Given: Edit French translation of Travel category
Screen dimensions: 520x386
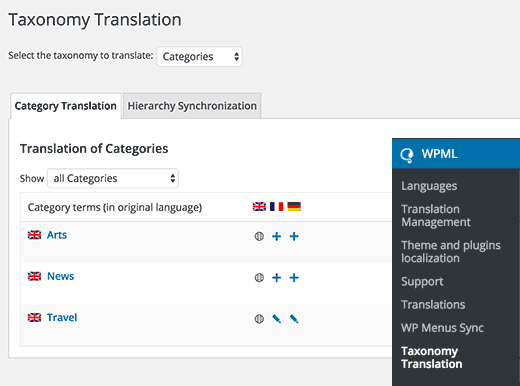Looking at the screenshot, I should pos(276,319).
